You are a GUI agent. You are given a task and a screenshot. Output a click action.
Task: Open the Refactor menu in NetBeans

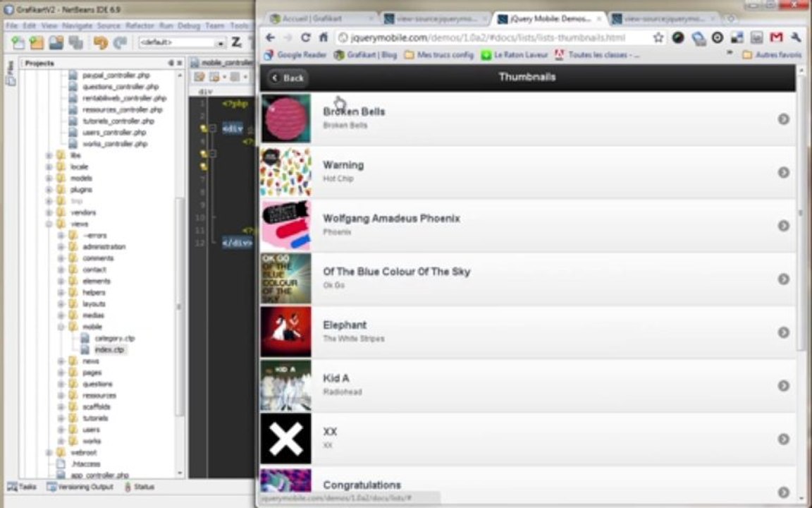(x=140, y=25)
